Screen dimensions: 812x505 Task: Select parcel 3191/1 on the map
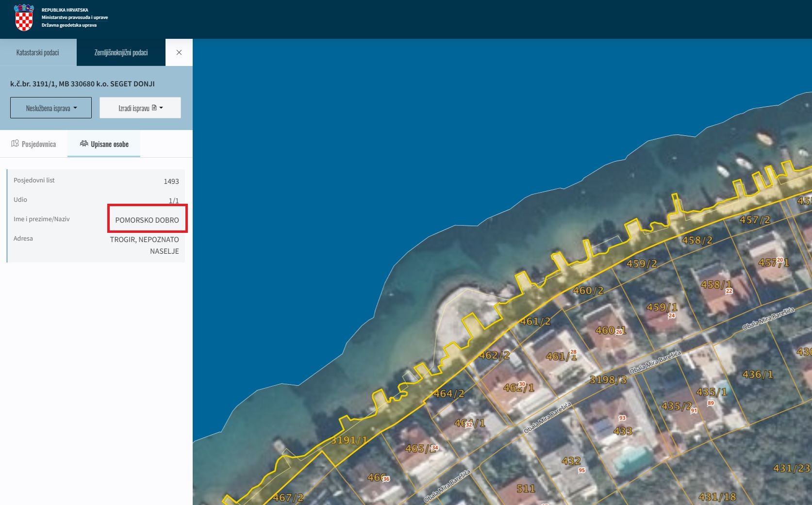pos(348,440)
